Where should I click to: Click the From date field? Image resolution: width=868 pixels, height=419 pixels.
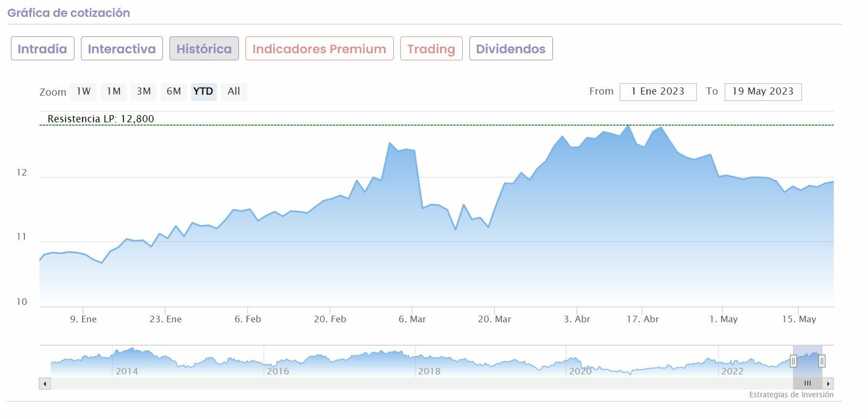coord(658,91)
